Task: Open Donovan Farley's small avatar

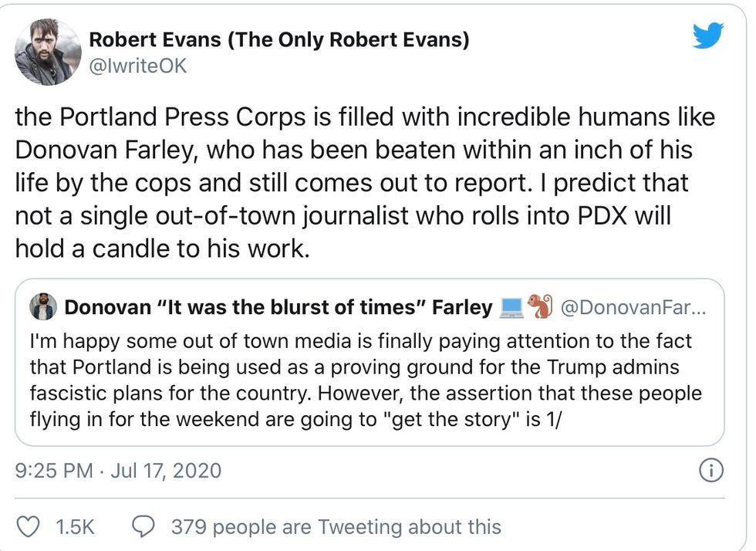Action: (x=42, y=308)
